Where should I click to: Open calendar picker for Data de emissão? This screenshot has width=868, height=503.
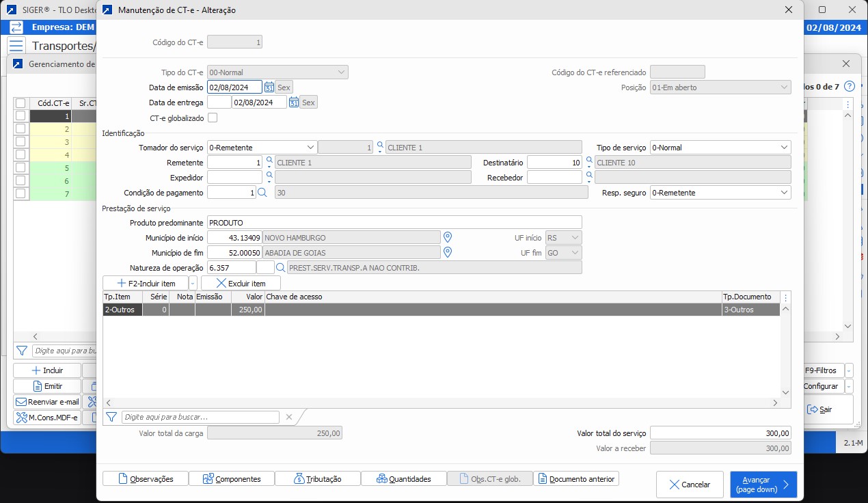click(269, 87)
